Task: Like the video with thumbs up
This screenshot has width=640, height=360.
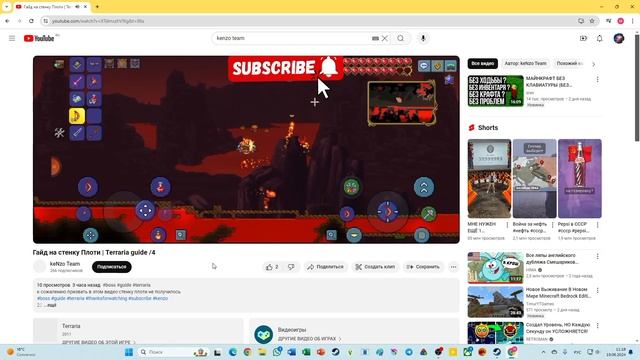Action: tap(272, 267)
